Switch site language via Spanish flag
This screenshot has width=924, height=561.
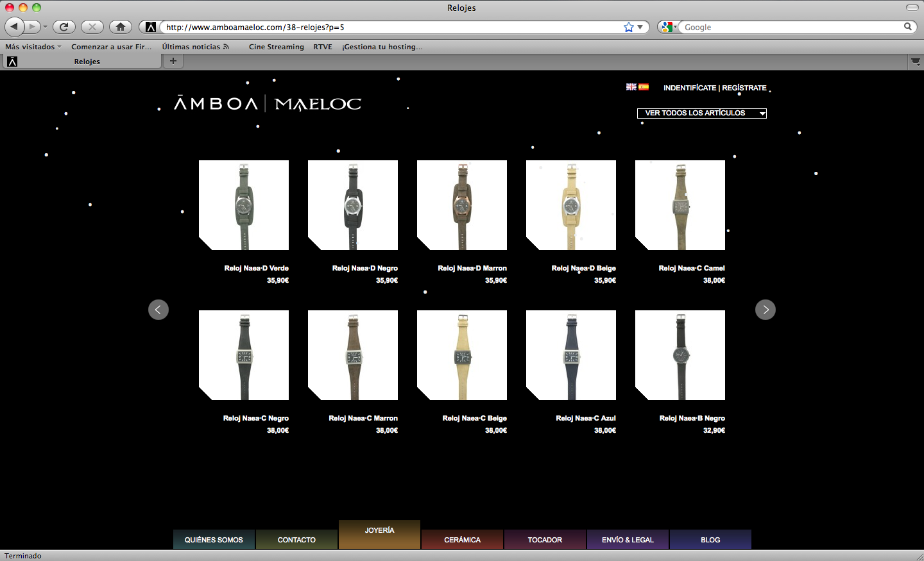pos(644,87)
